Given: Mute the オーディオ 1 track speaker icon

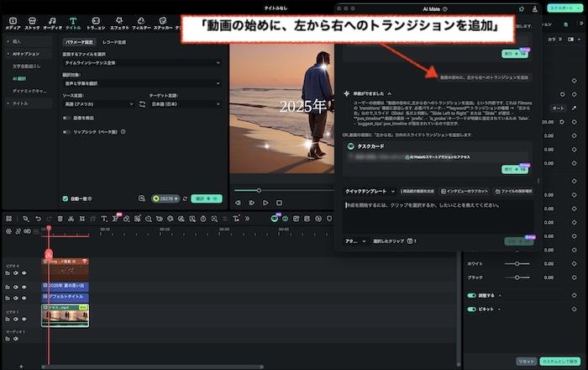Looking at the screenshot, I should 16,339.
